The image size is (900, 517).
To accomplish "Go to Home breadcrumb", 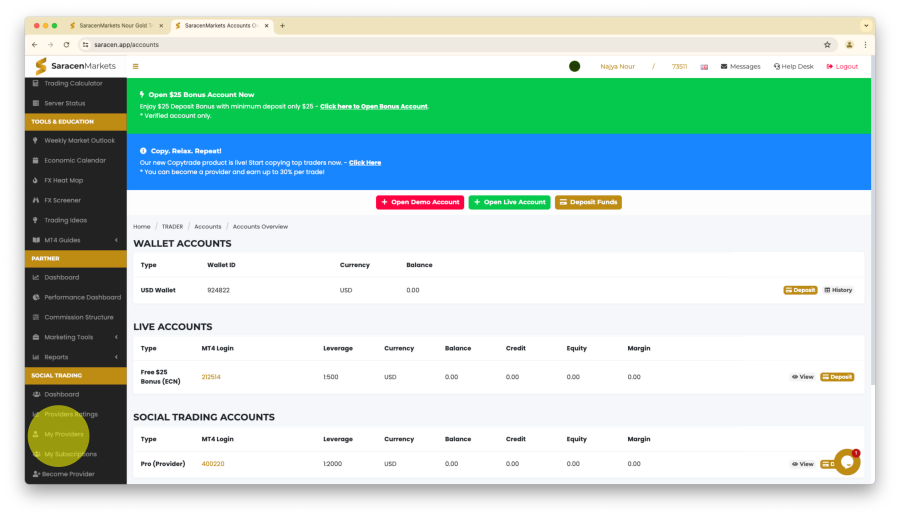I will coord(142,227).
